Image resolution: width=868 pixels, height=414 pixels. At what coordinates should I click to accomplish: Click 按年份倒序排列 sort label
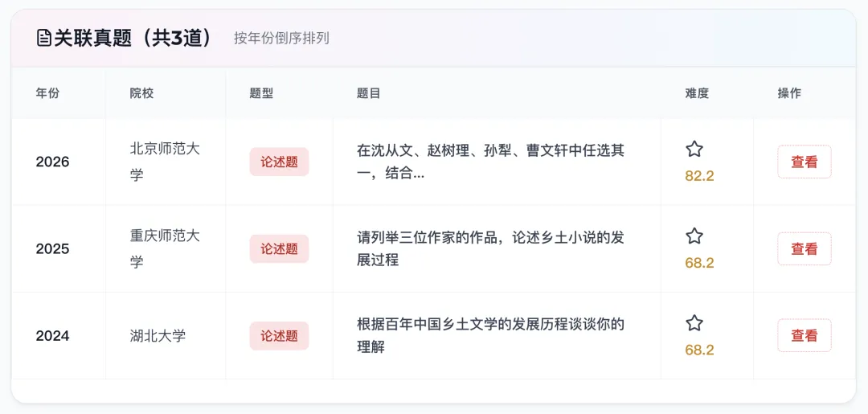pyautogui.click(x=281, y=38)
